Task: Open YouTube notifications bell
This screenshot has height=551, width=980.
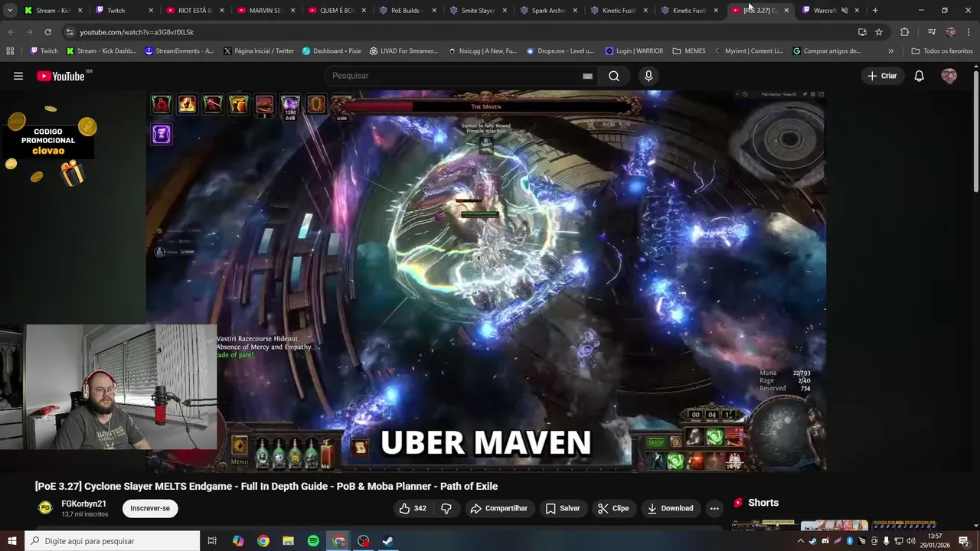Action: [x=919, y=76]
